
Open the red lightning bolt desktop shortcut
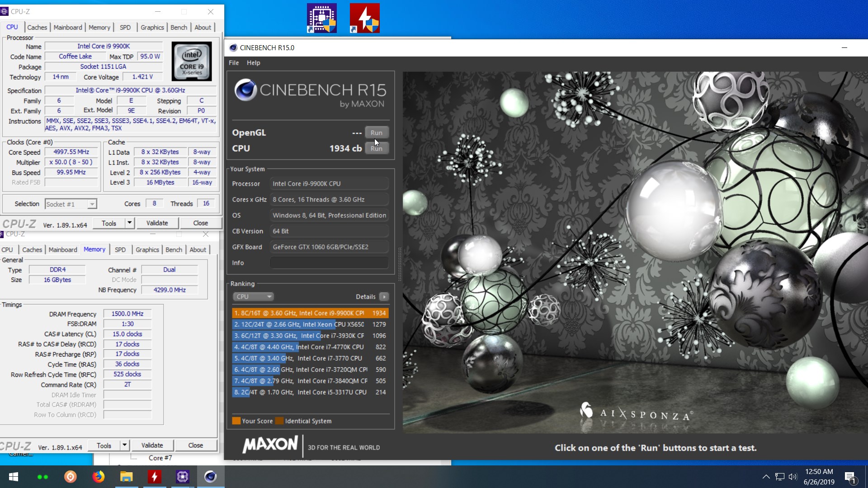pyautogui.click(x=364, y=18)
